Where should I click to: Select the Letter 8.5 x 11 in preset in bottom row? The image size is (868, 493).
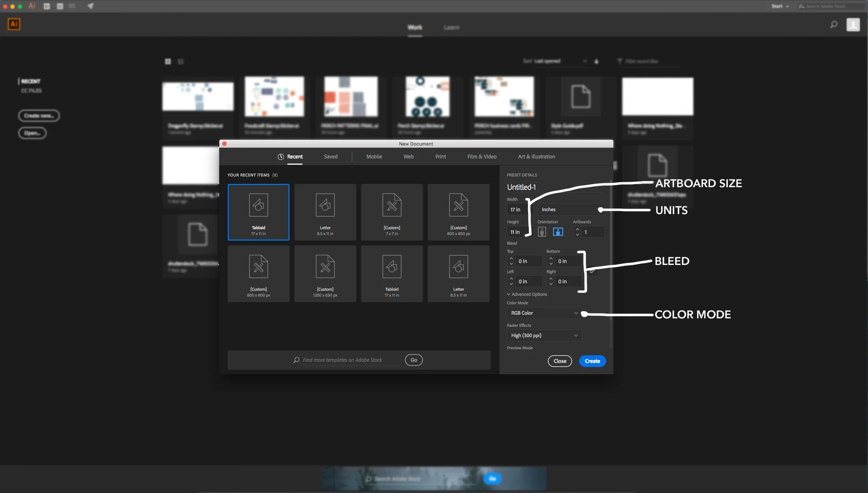(458, 274)
